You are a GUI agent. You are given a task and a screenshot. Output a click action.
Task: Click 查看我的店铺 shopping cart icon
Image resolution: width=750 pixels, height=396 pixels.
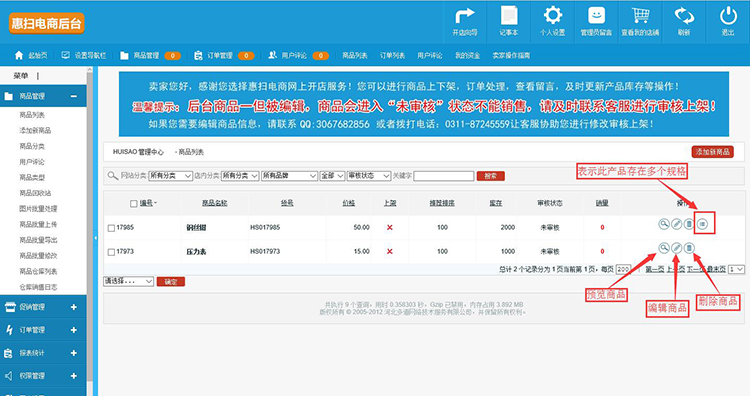tap(640, 15)
